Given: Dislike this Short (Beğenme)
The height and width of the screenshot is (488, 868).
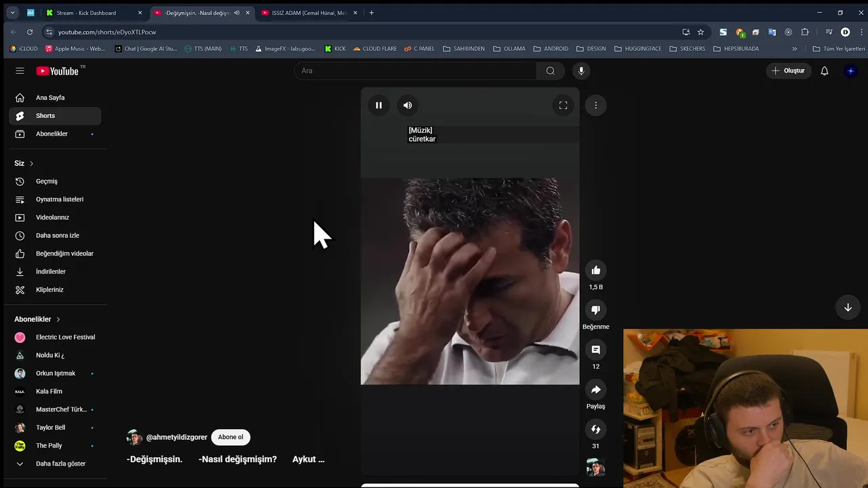Looking at the screenshot, I should click(x=595, y=310).
